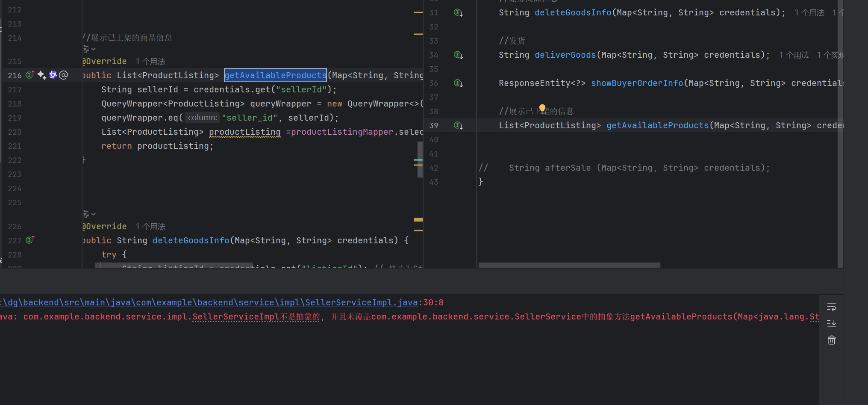868x405 pixels.
Task: Click the implemented-method gutter icon on line 39
Action: 458,126
